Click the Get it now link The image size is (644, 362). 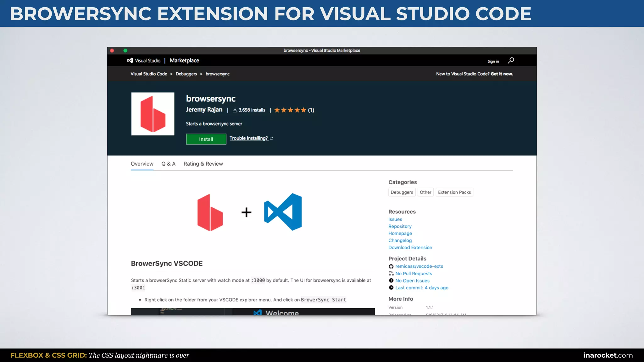pos(502,74)
